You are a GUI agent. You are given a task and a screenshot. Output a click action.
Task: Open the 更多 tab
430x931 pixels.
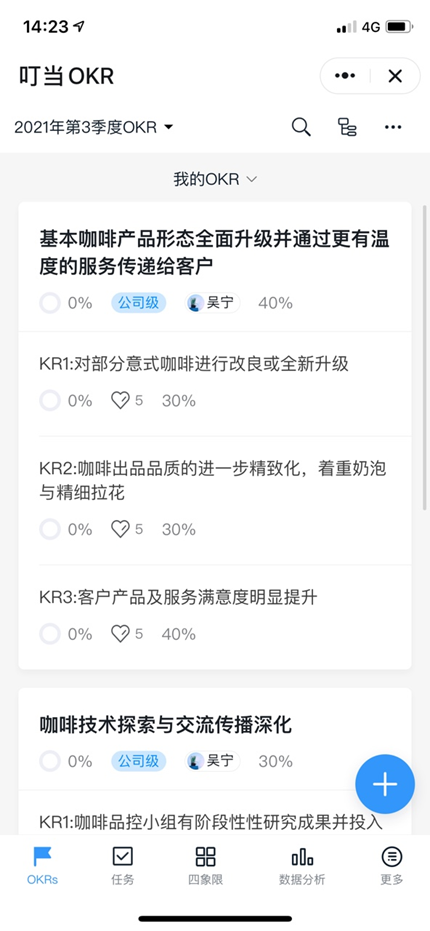coord(391,866)
